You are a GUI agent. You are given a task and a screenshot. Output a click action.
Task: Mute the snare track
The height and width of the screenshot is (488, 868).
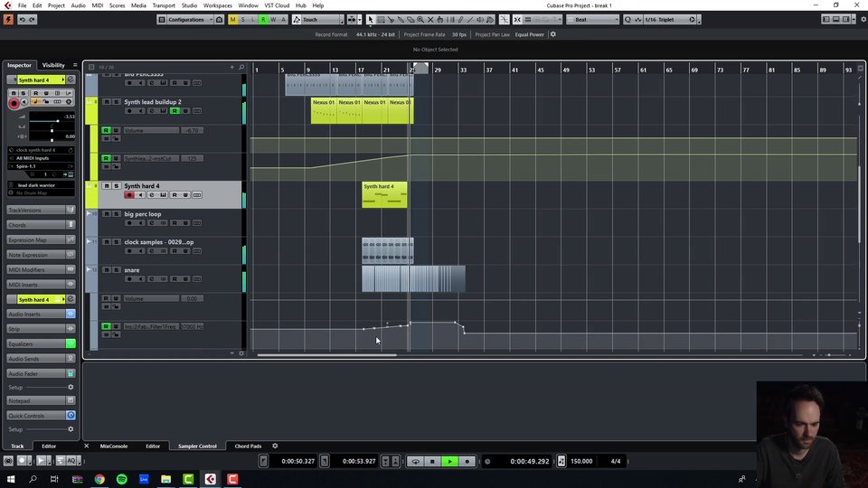coord(107,270)
